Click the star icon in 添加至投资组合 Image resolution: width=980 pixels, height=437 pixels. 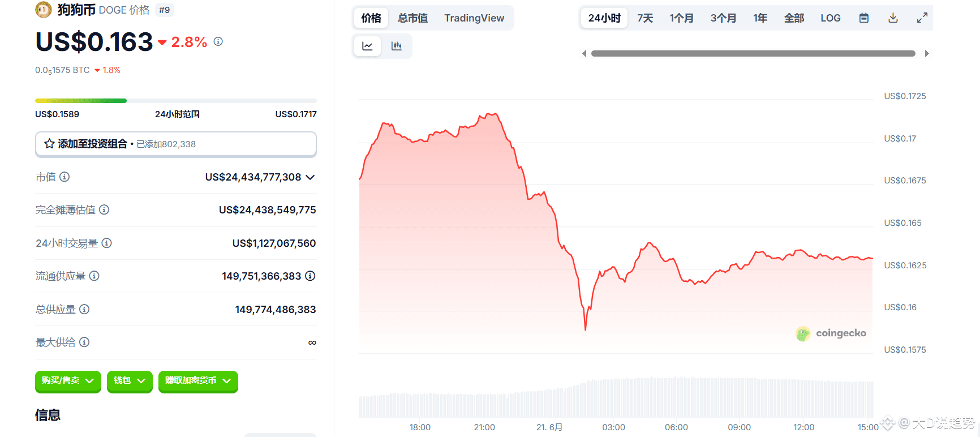49,144
